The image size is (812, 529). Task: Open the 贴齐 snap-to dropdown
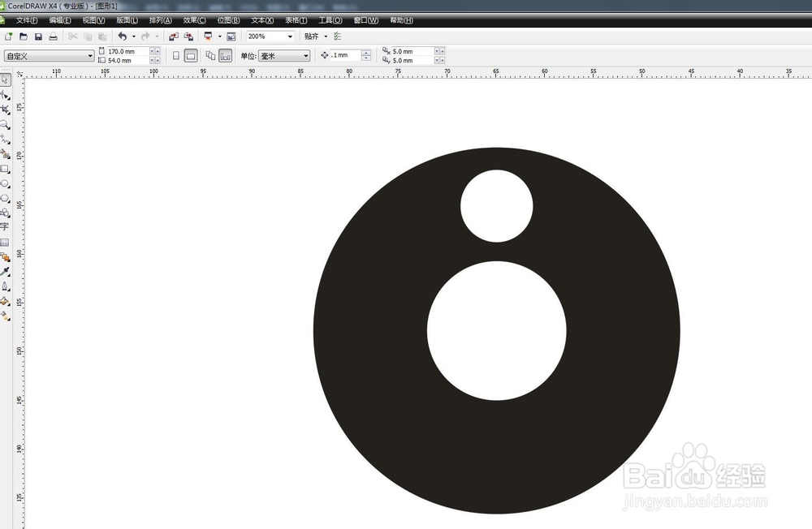pos(326,37)
